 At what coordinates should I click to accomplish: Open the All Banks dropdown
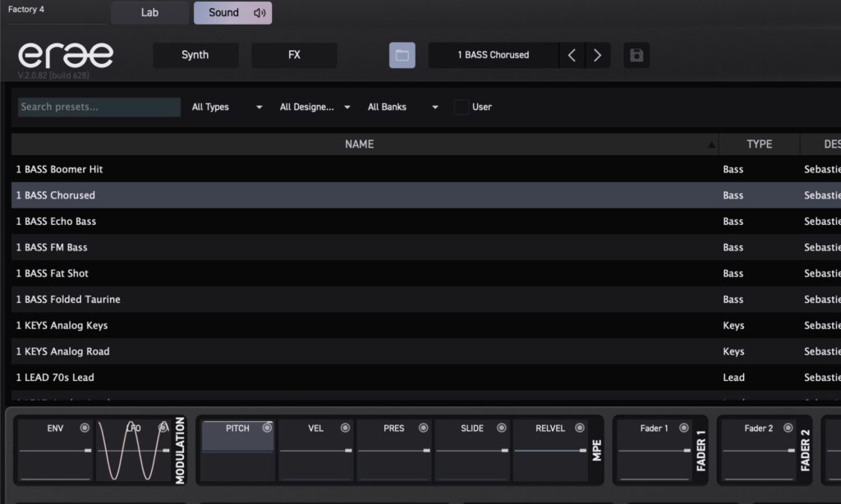[402, 108]
